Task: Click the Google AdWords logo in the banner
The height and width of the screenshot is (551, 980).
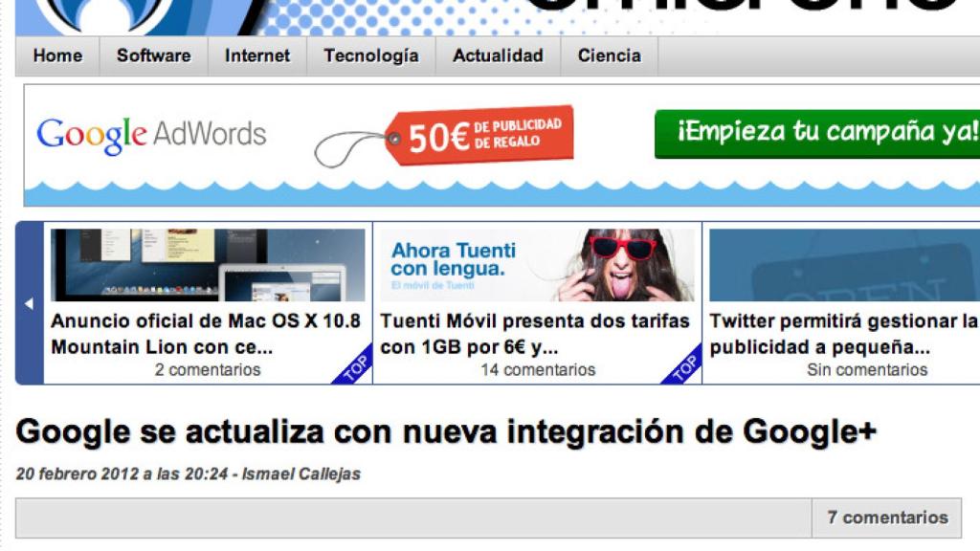Action: pyautogui.click(x=151, y=135)
